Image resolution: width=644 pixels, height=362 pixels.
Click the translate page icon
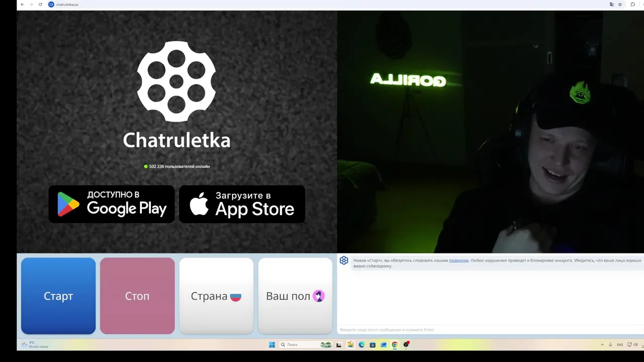coord(612,5)
